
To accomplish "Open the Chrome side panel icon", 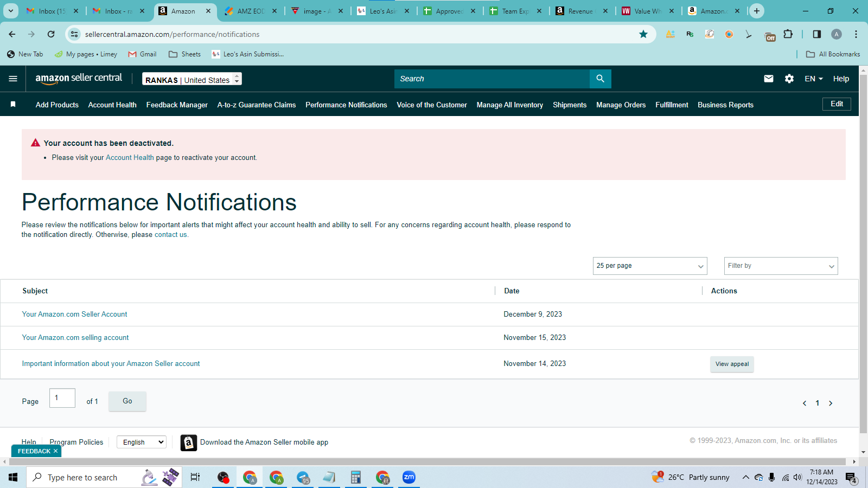I will pyautogui.click(x=817, y=34).
